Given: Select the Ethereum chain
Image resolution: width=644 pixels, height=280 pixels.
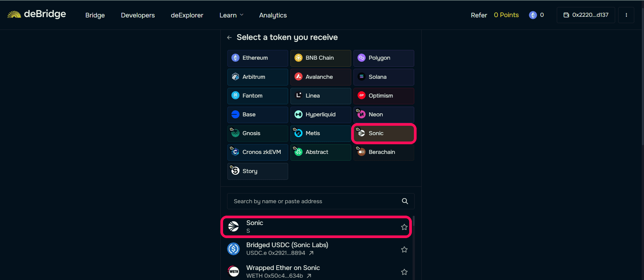Looking at the screenshot, I should point(258,58).
